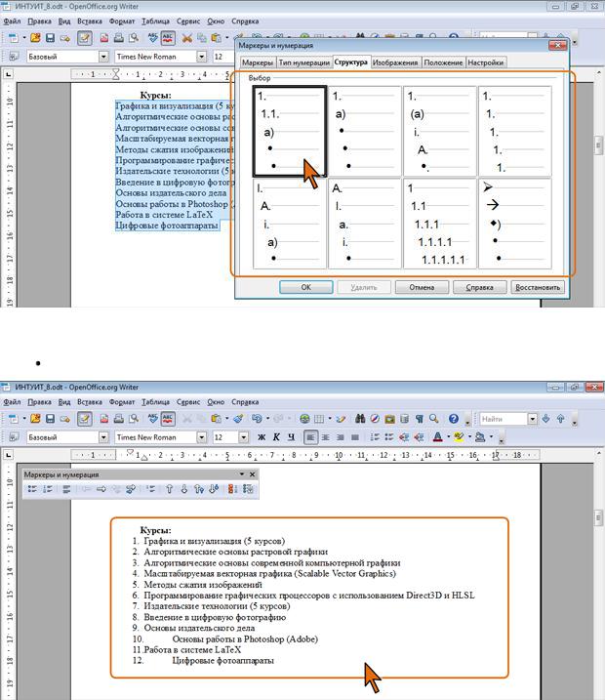Confirm the dialog with OK
The image size is (605, 700).
(x=306, y=287)
